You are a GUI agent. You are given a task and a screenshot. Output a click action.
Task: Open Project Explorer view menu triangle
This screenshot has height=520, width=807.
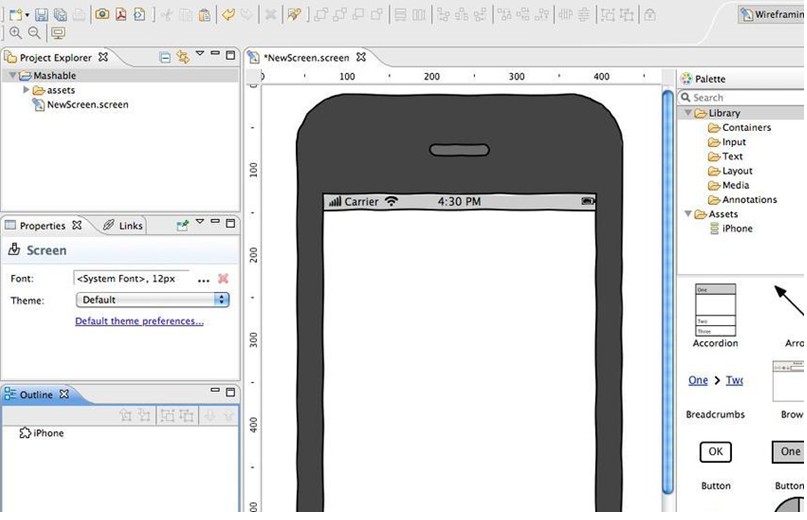pyautogui.click(x=200, y=54)
